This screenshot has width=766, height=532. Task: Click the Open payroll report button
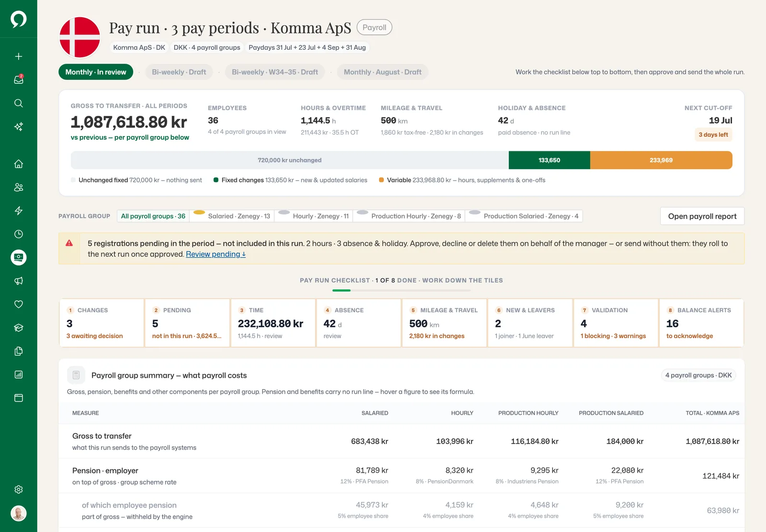[702, 216]
